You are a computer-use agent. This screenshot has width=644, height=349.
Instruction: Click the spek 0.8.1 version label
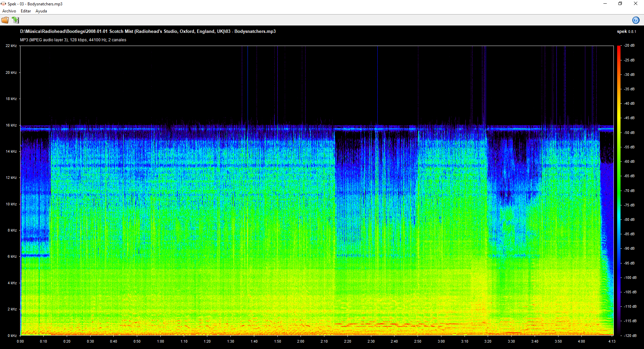point(626,32)
